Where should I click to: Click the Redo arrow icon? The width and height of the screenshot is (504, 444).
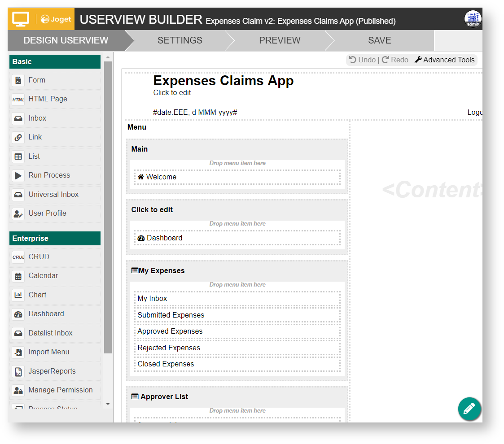(386, 60)
